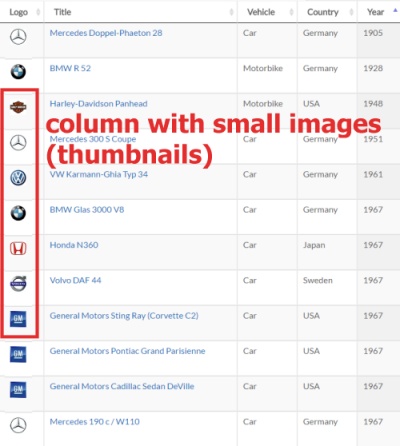Open Volvo DAF 44 link
This screenshot has width=400, height=446.
point(75,280)
